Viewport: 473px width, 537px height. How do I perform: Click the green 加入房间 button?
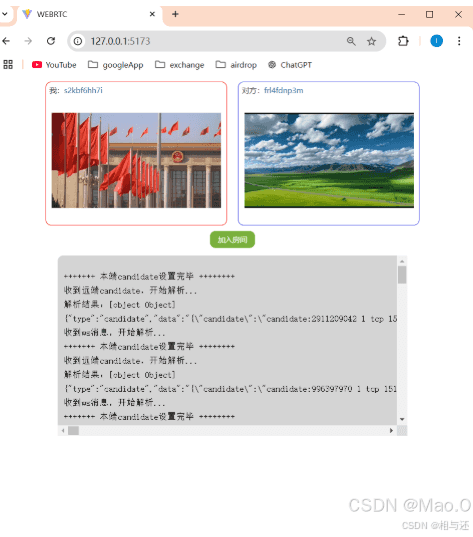[x=232, y=239]
